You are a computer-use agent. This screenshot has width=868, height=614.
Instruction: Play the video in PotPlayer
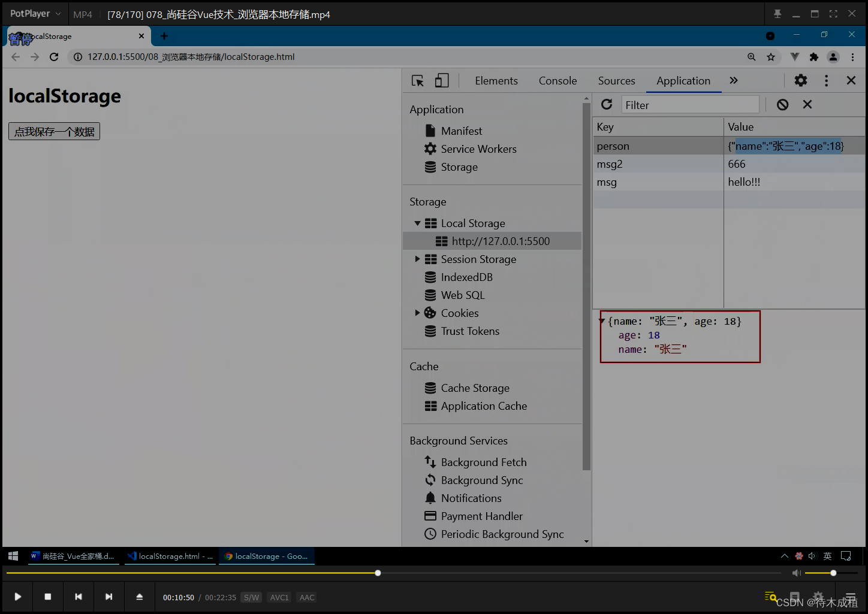18,597
